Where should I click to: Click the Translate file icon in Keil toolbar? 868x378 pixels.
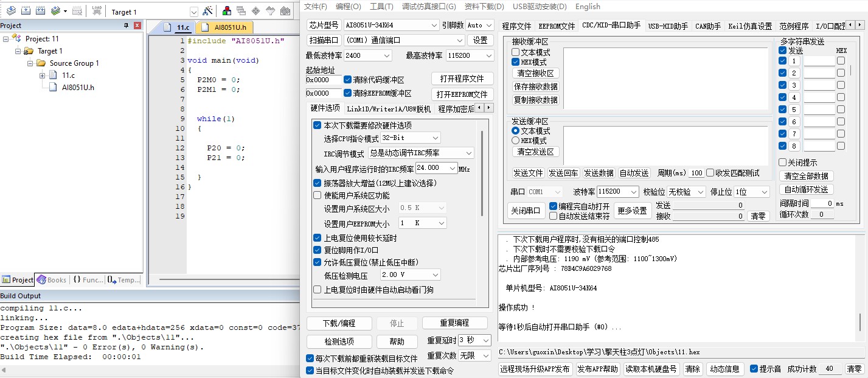[11, 11]
